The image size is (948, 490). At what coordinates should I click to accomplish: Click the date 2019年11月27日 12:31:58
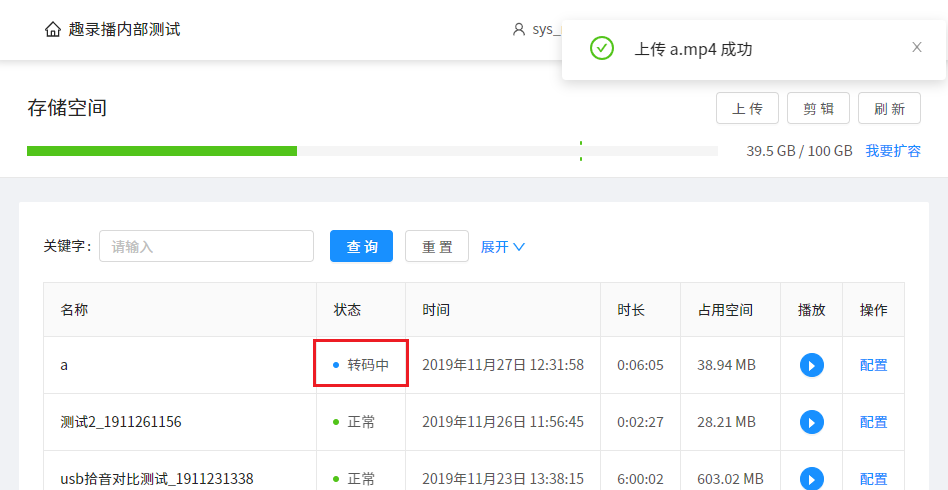click(503, 365)
